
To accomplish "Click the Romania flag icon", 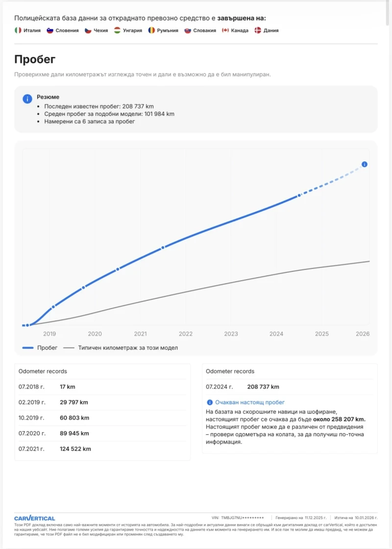I will pyautogui.click(x=151, y=30).
